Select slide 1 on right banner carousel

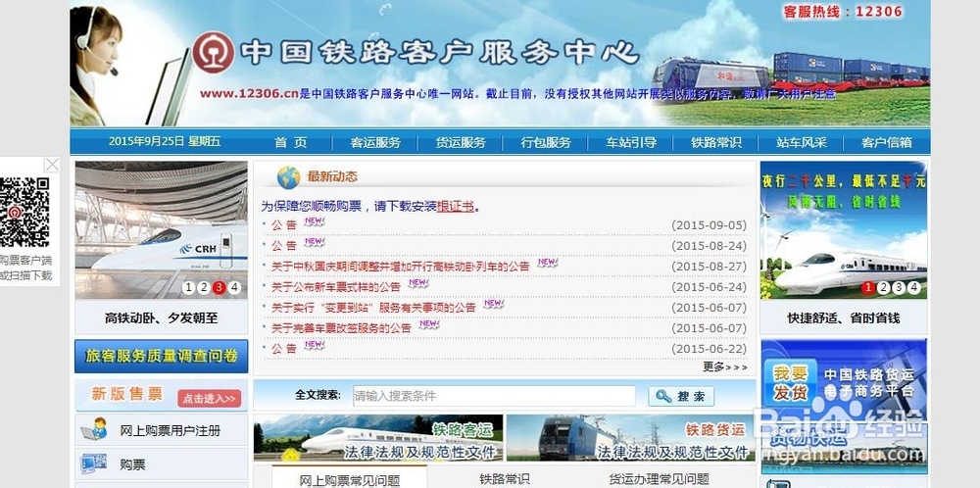(867, 287)
